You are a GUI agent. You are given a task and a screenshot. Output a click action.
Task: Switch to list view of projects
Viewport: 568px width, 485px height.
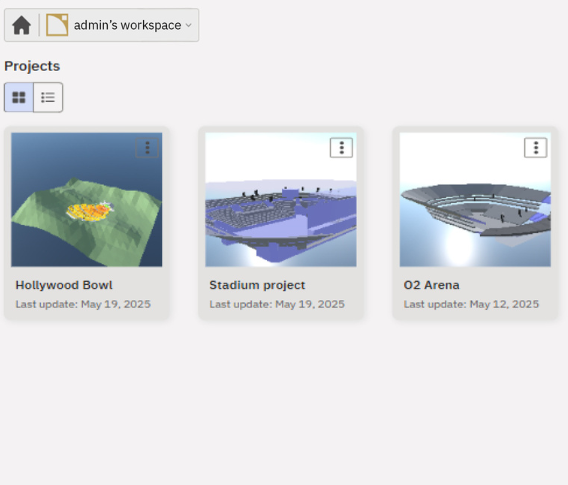click(48, 97)
